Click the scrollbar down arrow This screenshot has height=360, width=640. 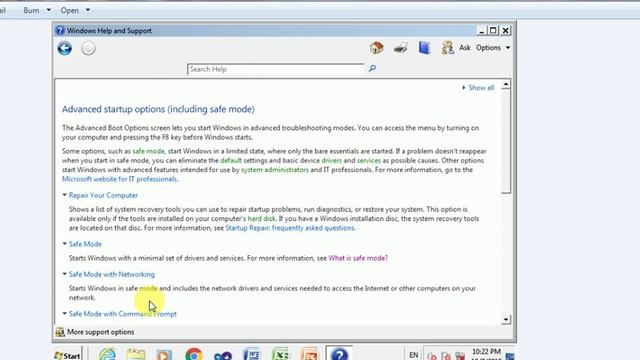(x=506, y=320)
